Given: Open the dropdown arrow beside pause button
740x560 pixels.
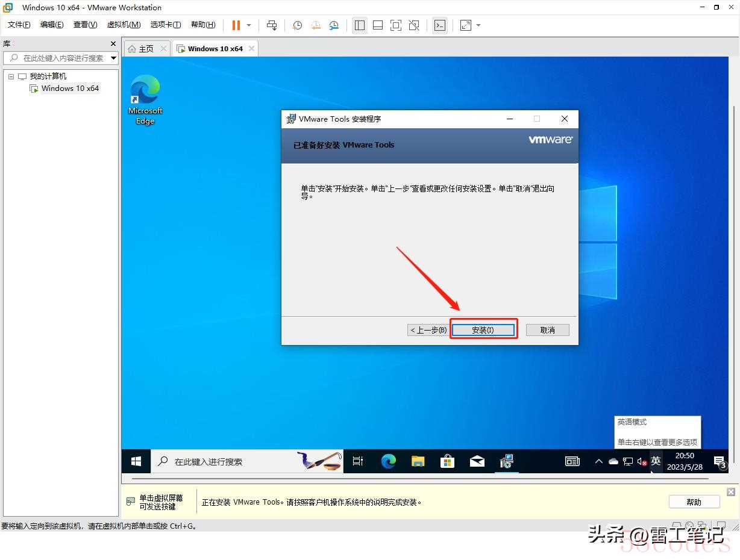Looking at the screenshot, I should 249,25.
